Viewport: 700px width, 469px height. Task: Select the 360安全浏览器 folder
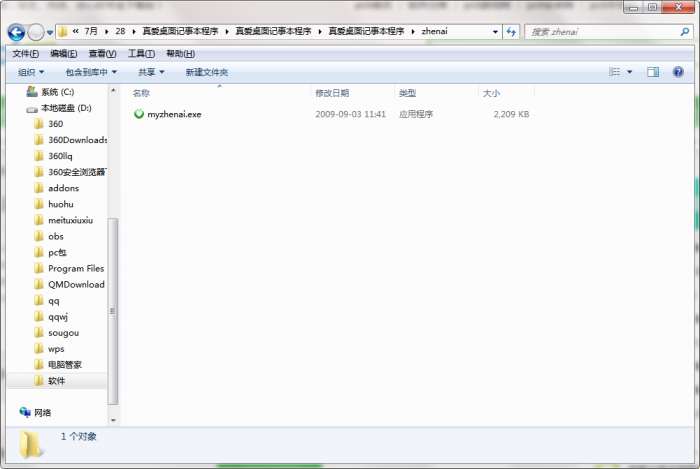77,172
